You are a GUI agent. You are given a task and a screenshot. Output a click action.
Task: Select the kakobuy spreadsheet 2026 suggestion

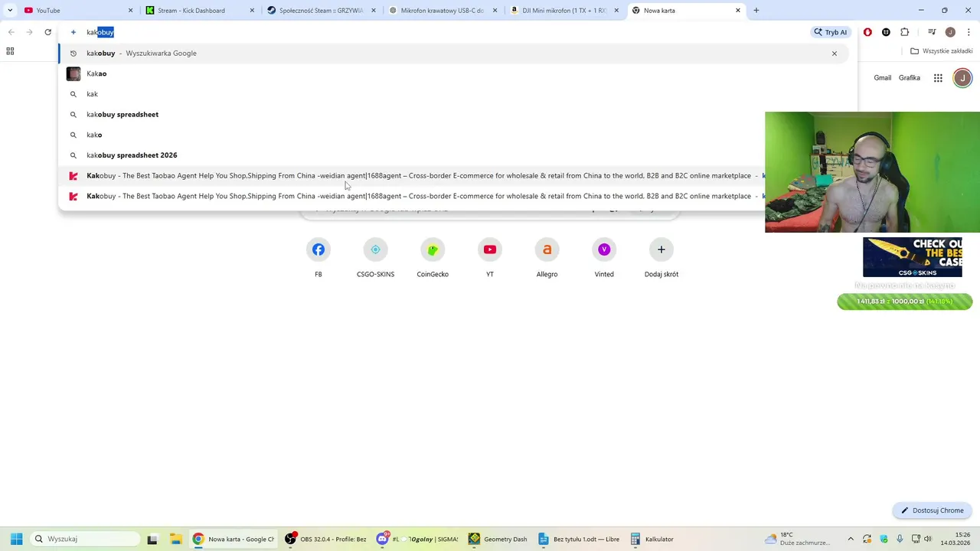452,155
